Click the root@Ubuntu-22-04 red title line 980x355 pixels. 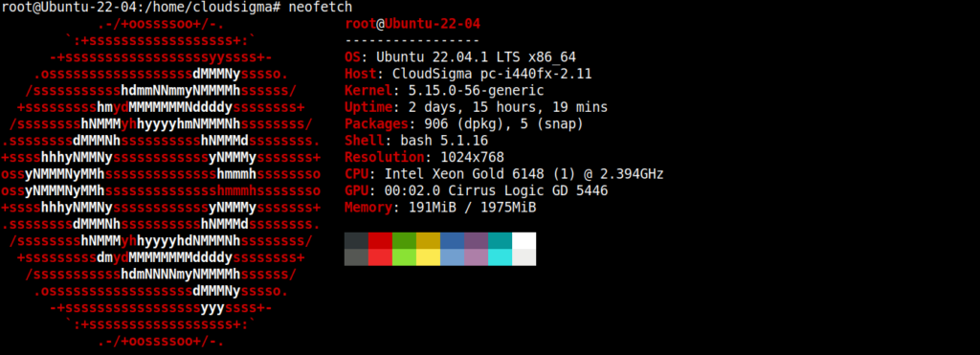pos(412,24)
